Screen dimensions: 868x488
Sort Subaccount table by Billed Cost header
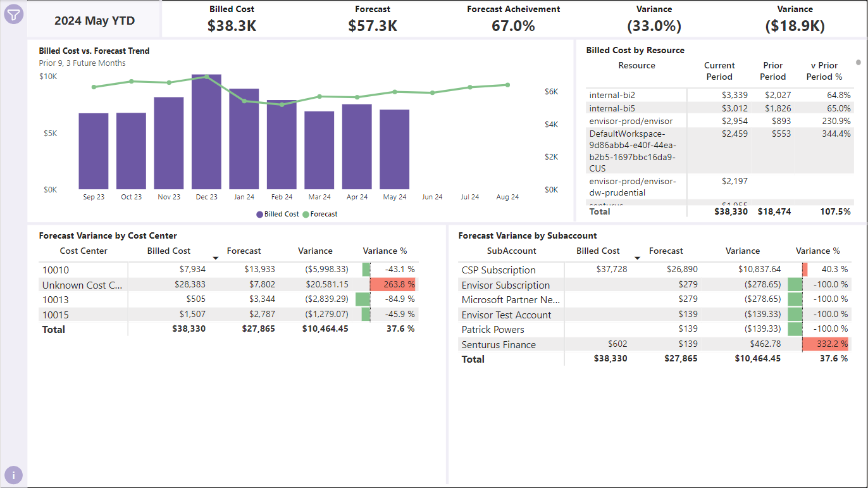click(598, 251)
